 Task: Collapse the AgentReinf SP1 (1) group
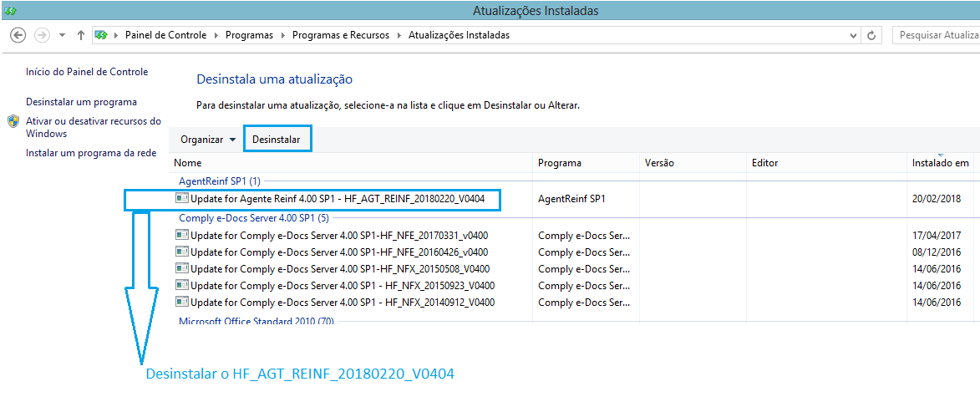[x=220, y=181]
